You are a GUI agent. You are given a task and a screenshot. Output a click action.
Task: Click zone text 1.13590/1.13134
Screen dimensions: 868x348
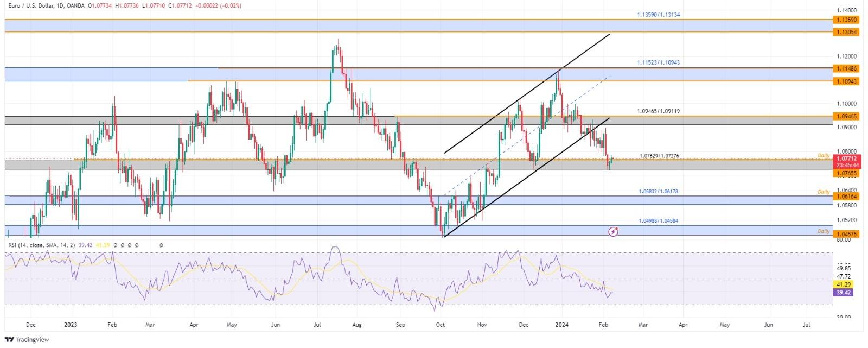[x=658, y=15]
